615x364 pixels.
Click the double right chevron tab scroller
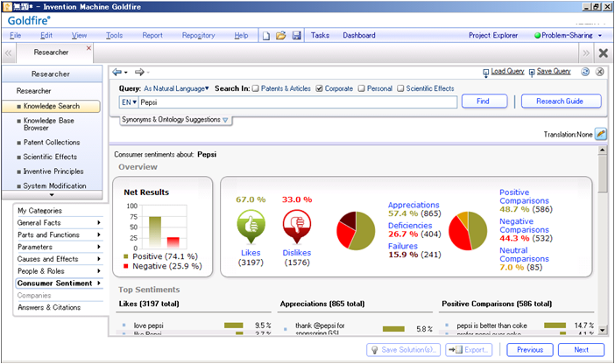(586, 52)
